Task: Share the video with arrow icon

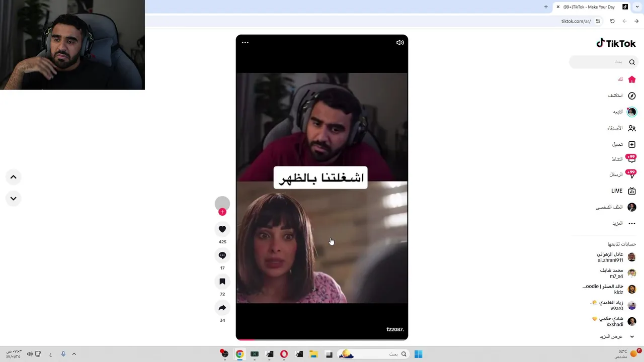Action: 222,308
